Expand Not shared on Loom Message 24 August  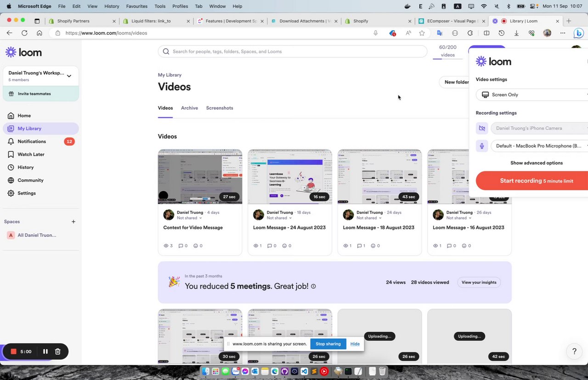[279, 218]
